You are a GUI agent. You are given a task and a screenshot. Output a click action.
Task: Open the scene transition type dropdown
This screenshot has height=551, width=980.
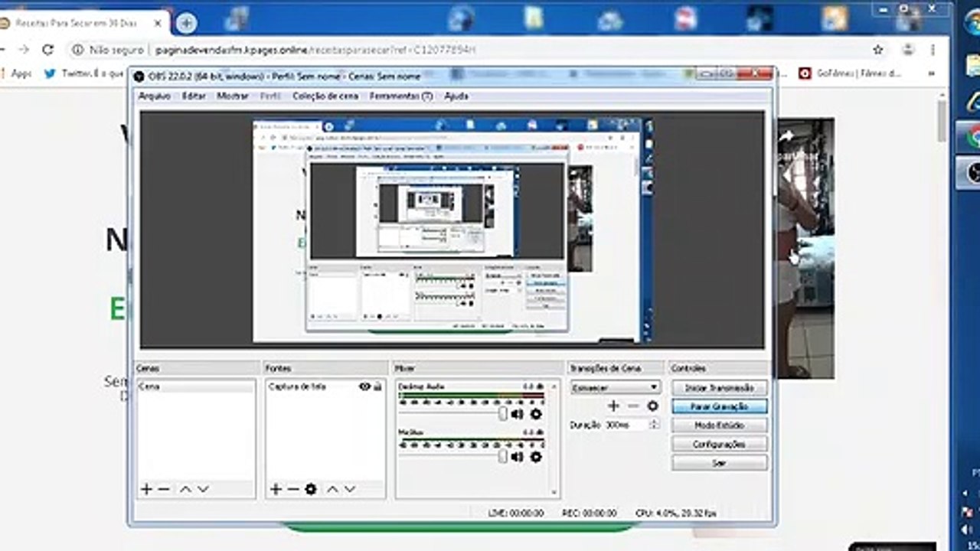(615, 388)
